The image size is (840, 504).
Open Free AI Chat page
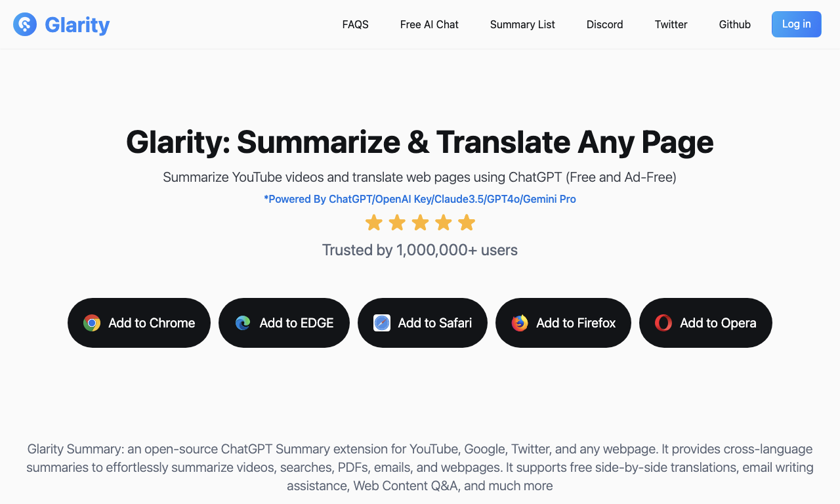429,24
